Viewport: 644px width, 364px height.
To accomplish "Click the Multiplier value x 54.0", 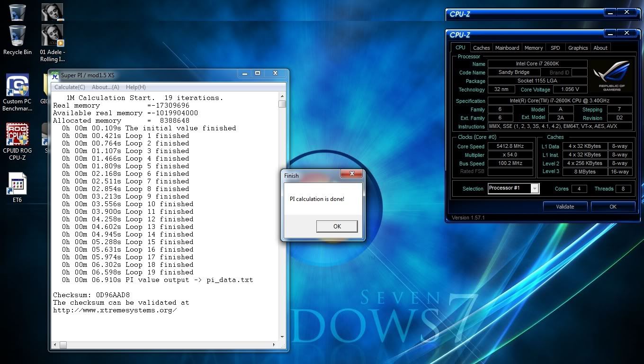I will [510, 155].
